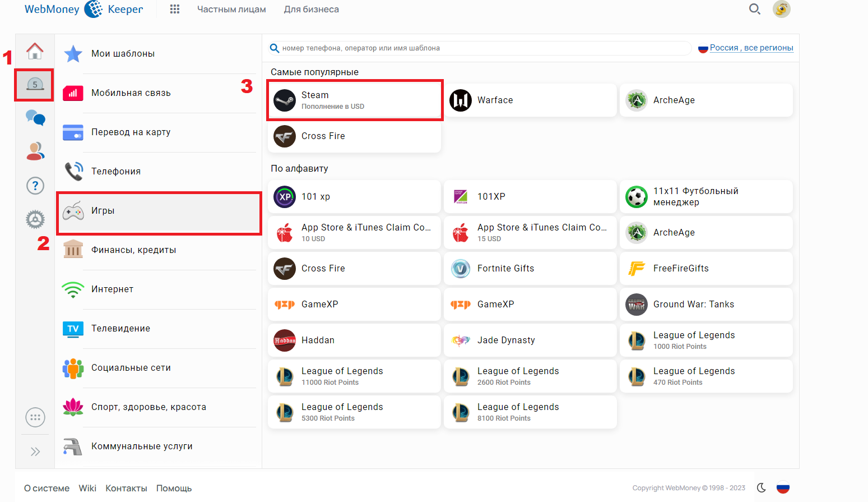The height and width of the screenshot is (502, 868).
Task: Open the apps grid icon in header
Action: (175, 9)
